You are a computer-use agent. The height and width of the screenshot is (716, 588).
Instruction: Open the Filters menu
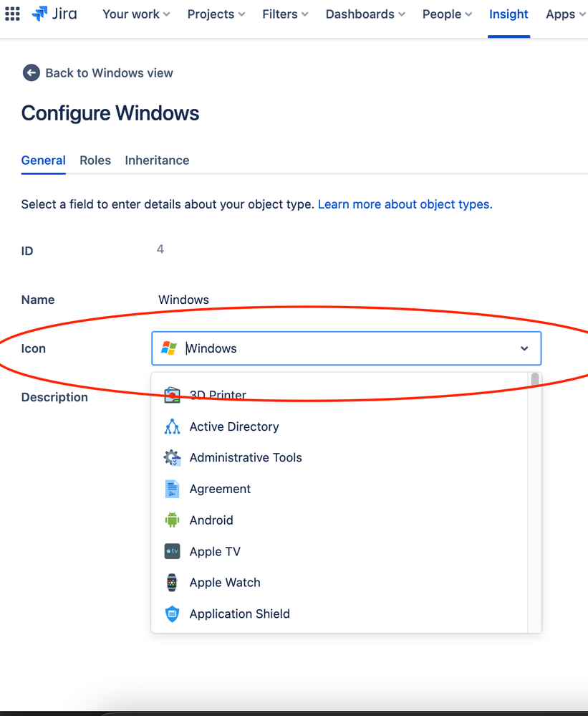[285, 14]
